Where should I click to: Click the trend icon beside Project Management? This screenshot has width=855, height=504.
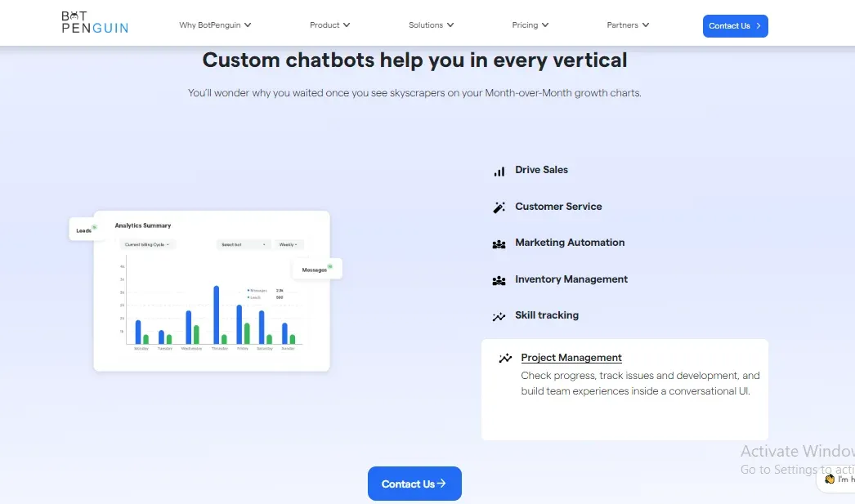pyautogui.click(x=505, y=358)
